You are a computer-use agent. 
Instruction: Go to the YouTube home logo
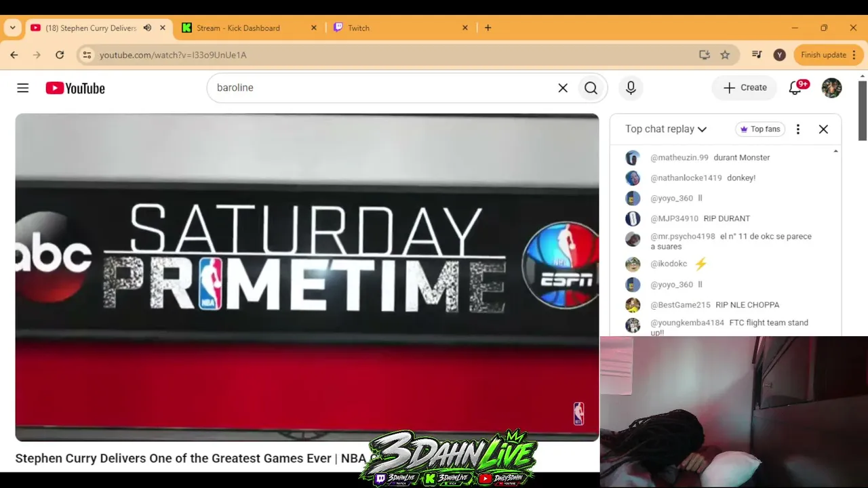coord(75,88)
